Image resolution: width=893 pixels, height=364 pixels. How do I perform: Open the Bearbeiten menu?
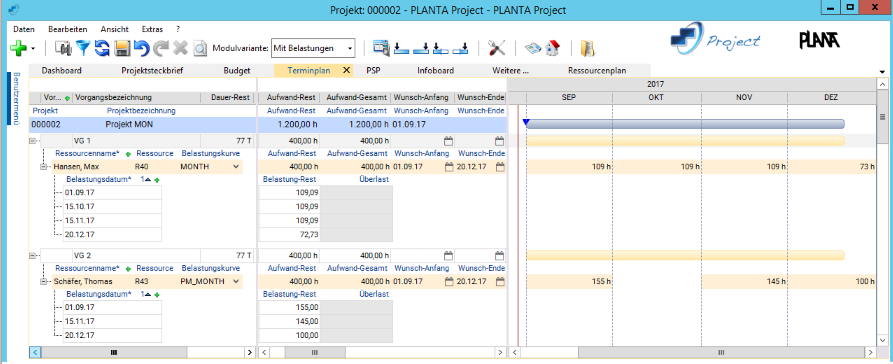pyautogui.click(x=68, y=29)
